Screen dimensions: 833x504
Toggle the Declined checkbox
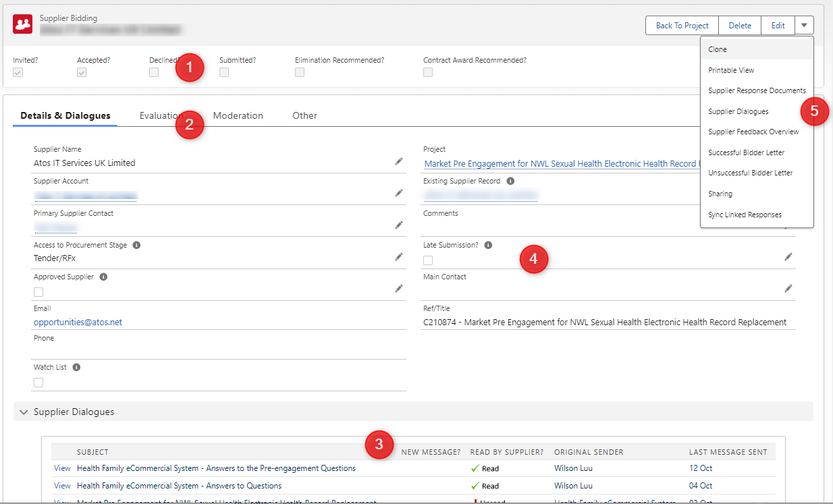(154, 72)
